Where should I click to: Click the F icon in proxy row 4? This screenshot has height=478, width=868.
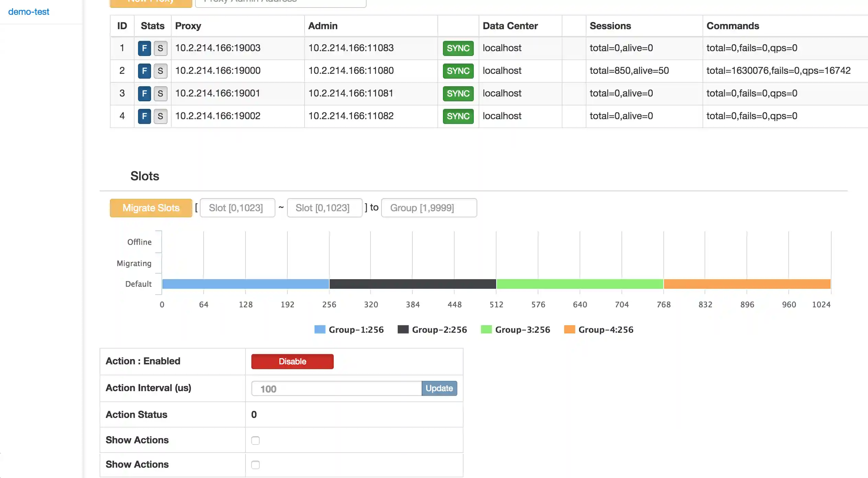pyautogui.click(x=144, y=116)
